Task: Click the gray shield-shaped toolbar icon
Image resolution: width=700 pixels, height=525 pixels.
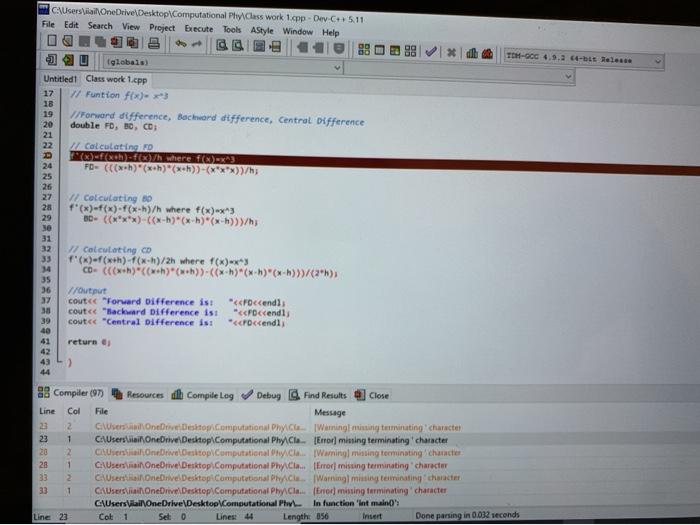Action: (339, 49)
